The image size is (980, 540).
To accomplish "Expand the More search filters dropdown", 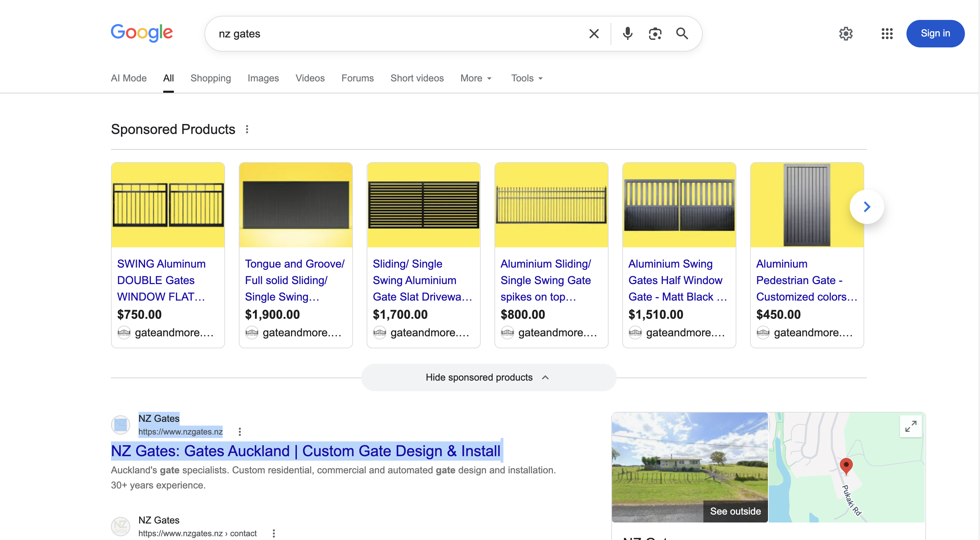I will point(476,78).
